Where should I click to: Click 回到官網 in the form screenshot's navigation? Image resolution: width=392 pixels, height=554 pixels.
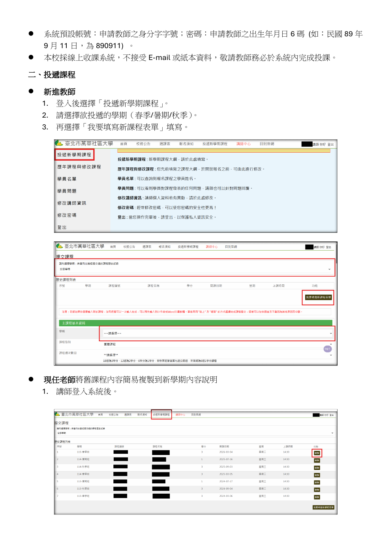click(x=231, y=247)
